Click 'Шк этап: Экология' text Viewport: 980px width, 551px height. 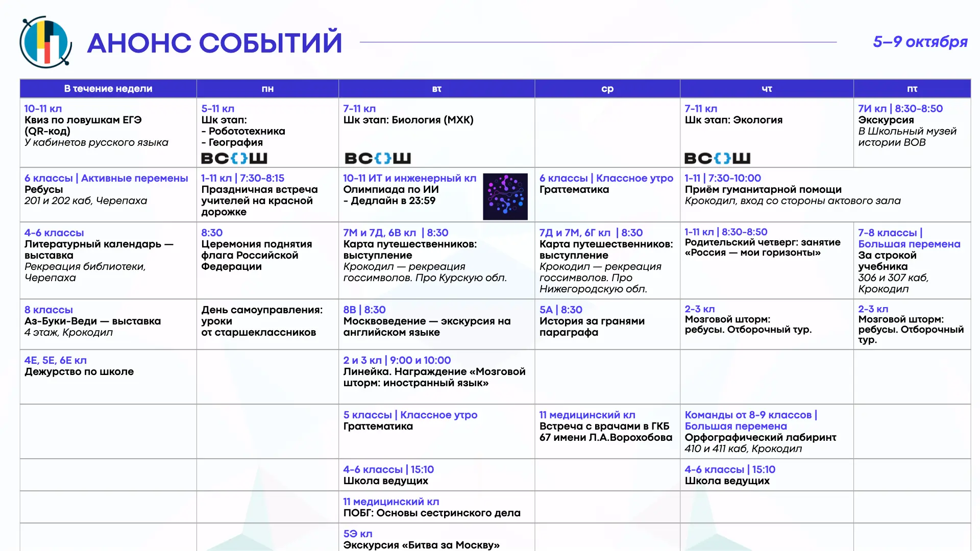[733, 120]
